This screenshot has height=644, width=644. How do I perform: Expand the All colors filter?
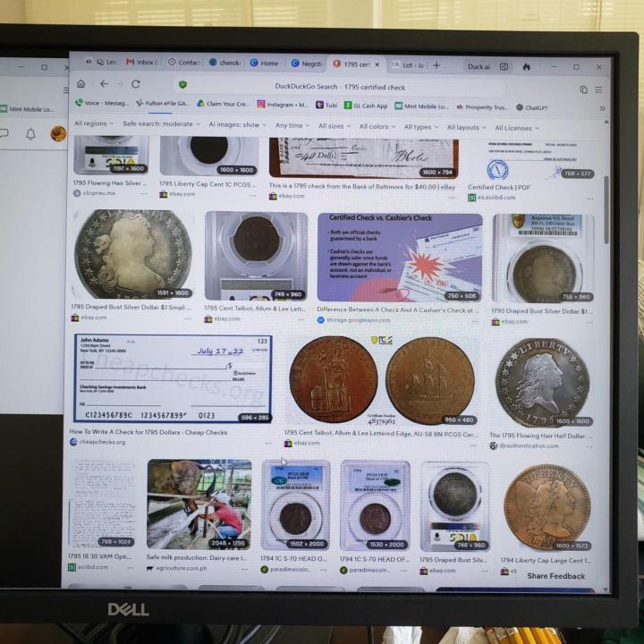[x=377, y=126]
